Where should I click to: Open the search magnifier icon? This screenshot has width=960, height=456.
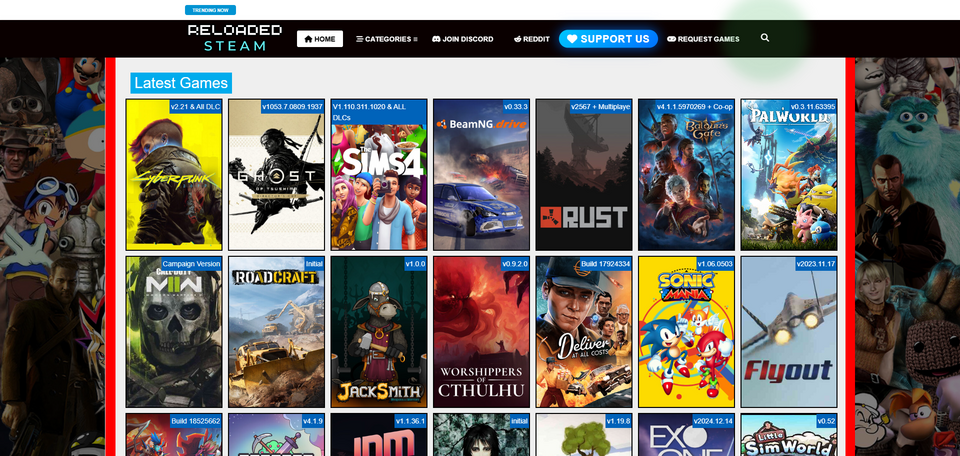coord(765,38)
